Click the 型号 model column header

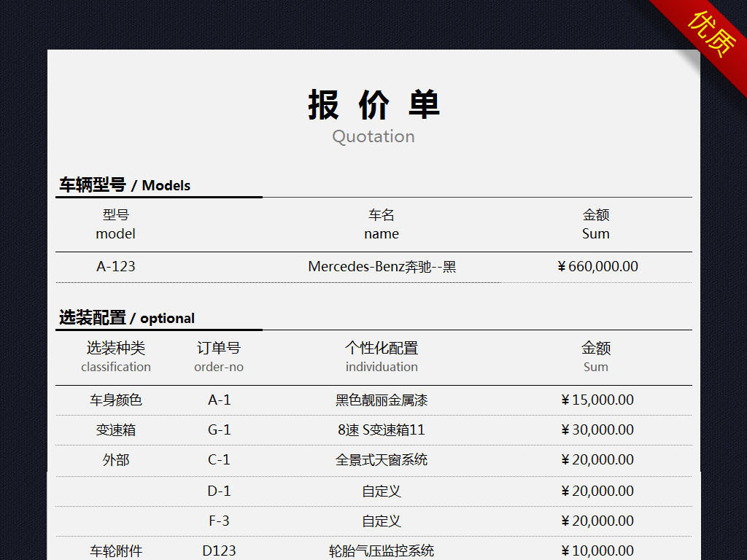115,224
